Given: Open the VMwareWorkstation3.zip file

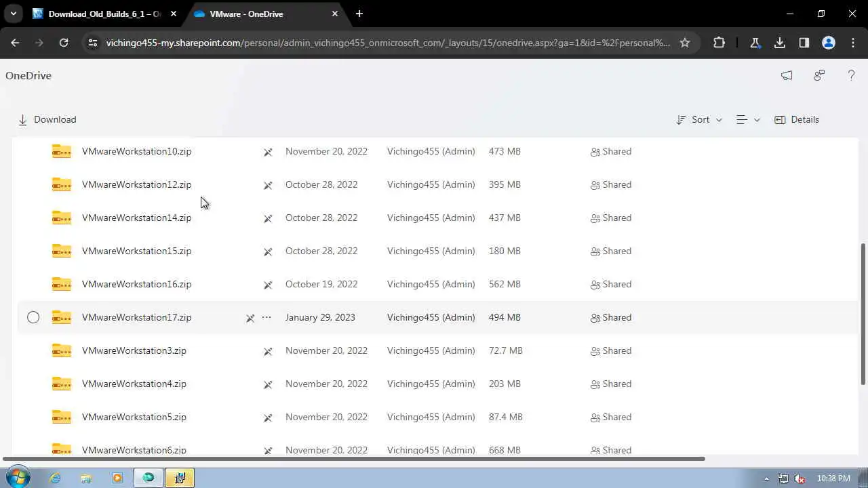Looking at the screenshot, I should click(134, 350).
